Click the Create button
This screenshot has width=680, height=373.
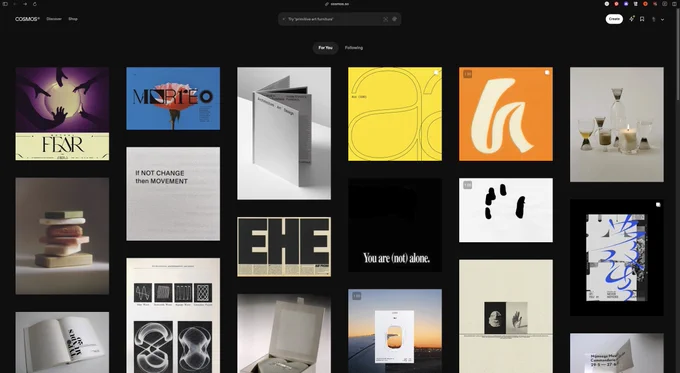(x=614, y=19)
